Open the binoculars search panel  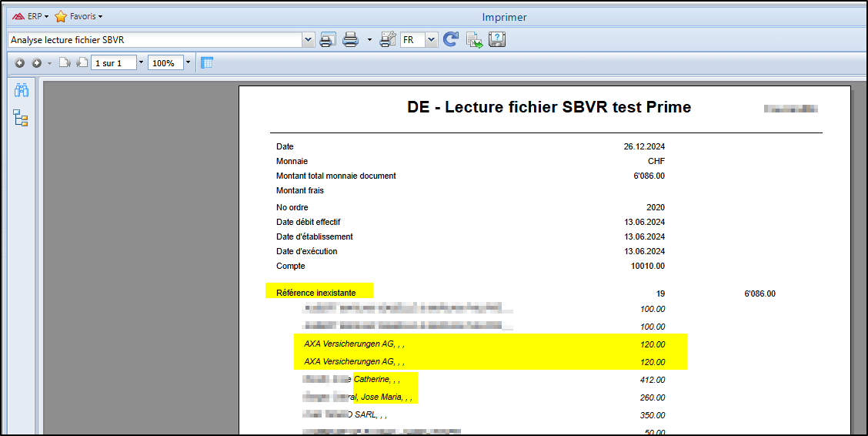coord(21,90)
